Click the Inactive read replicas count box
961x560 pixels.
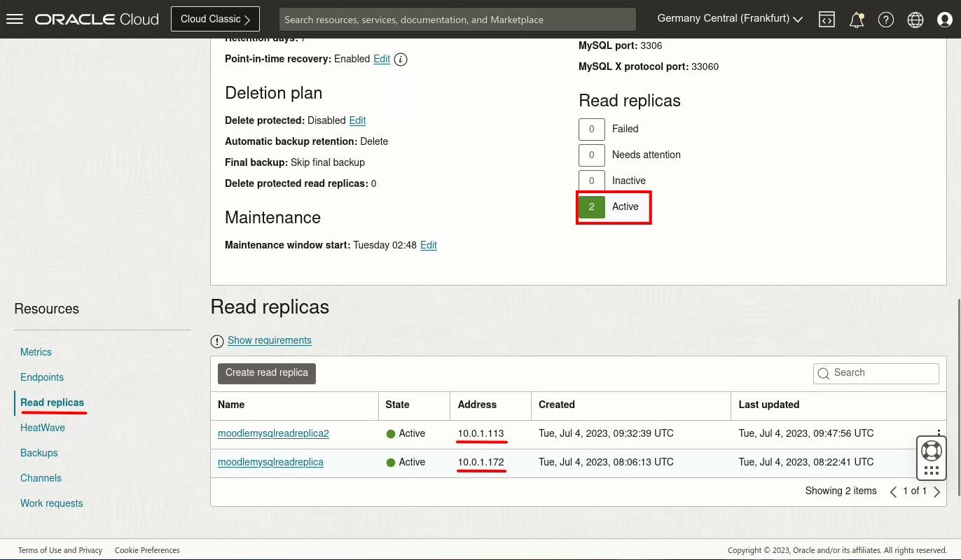(x=592, y=181)
